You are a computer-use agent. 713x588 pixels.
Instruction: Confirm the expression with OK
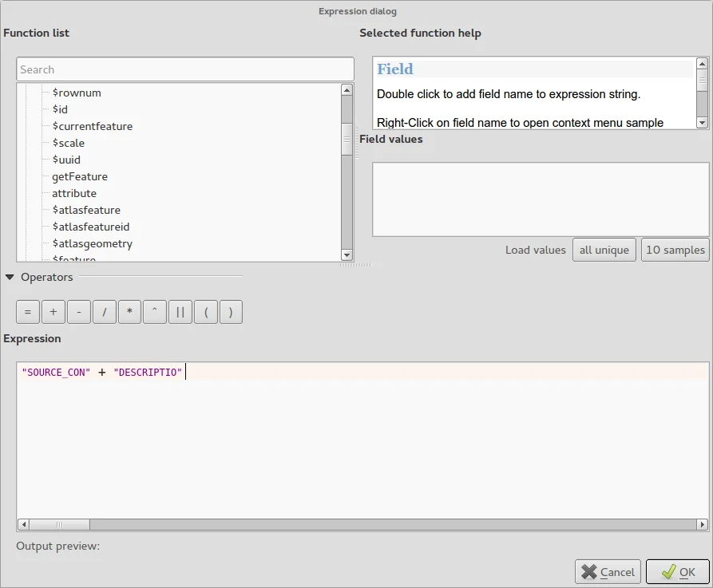tap(677, 571)
